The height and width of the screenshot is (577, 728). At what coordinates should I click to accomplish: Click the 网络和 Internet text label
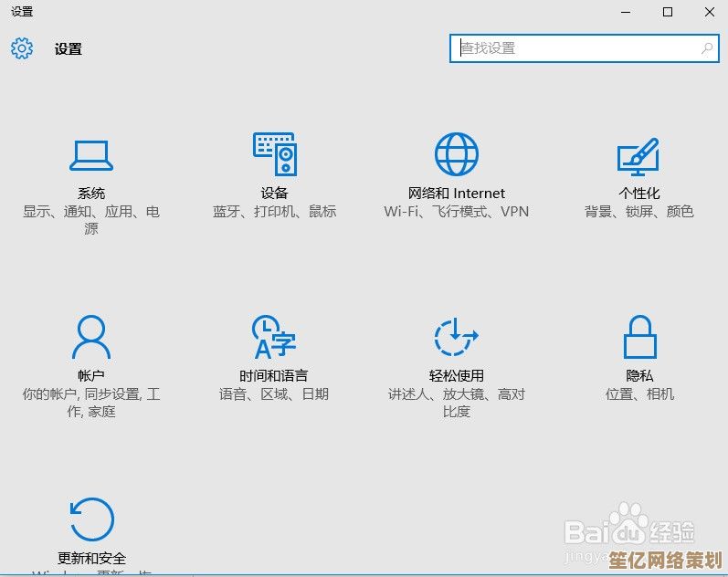tap(457, 194)
